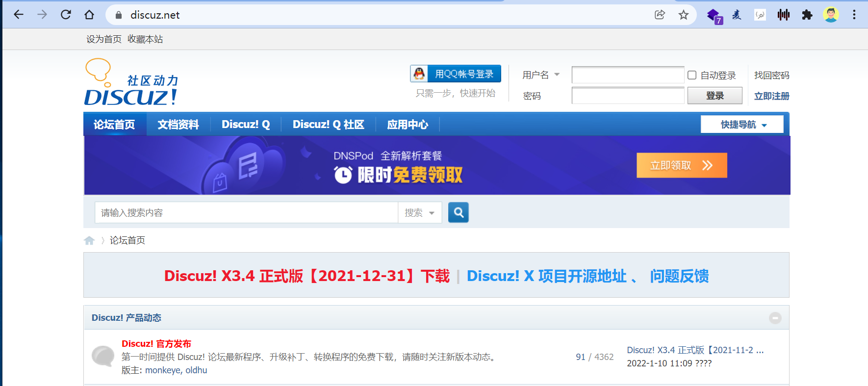868x386 pixels.
Task: Reload the page
Action: click(x=66, y=15)
